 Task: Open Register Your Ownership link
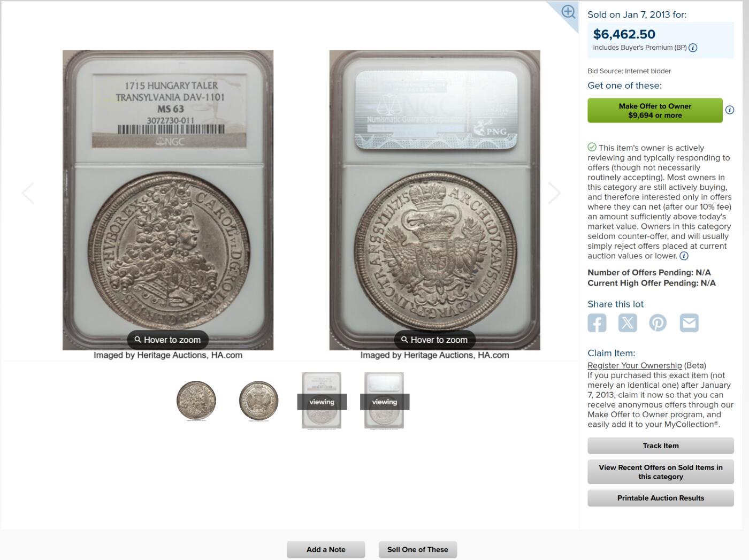point(635,365)
